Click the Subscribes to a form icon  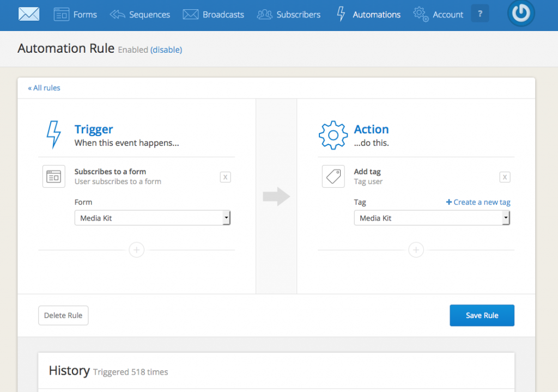click(54, 176)
